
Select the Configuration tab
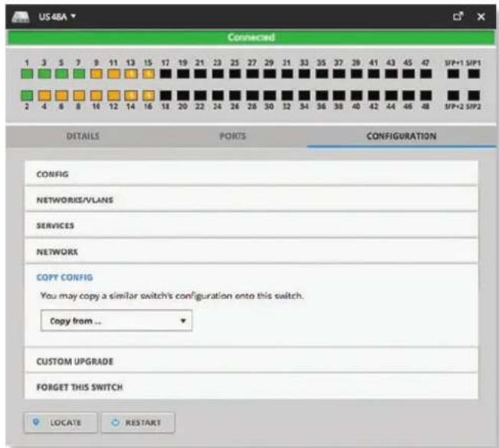point(402,137)
